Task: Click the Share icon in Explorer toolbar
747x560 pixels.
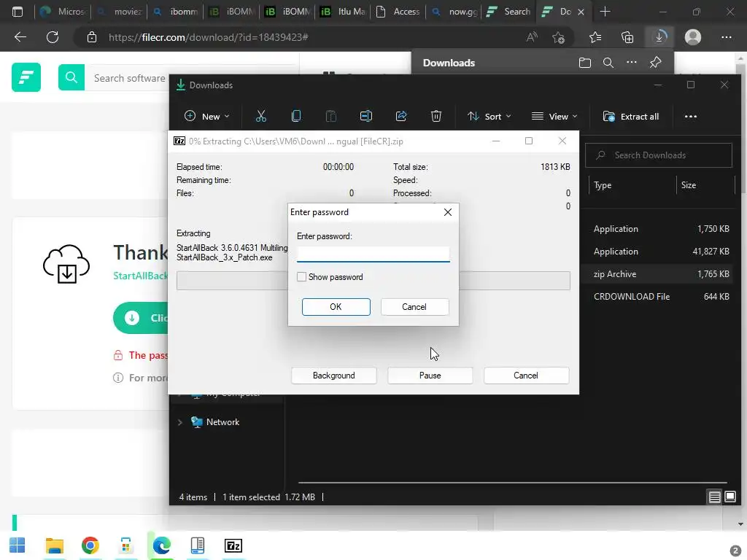Action: [x=401, y=116]
